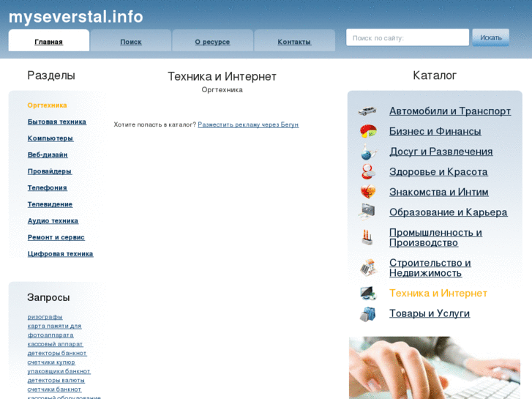Open the Телефония section
Screen dimensions: 532x399
[47, 187]
